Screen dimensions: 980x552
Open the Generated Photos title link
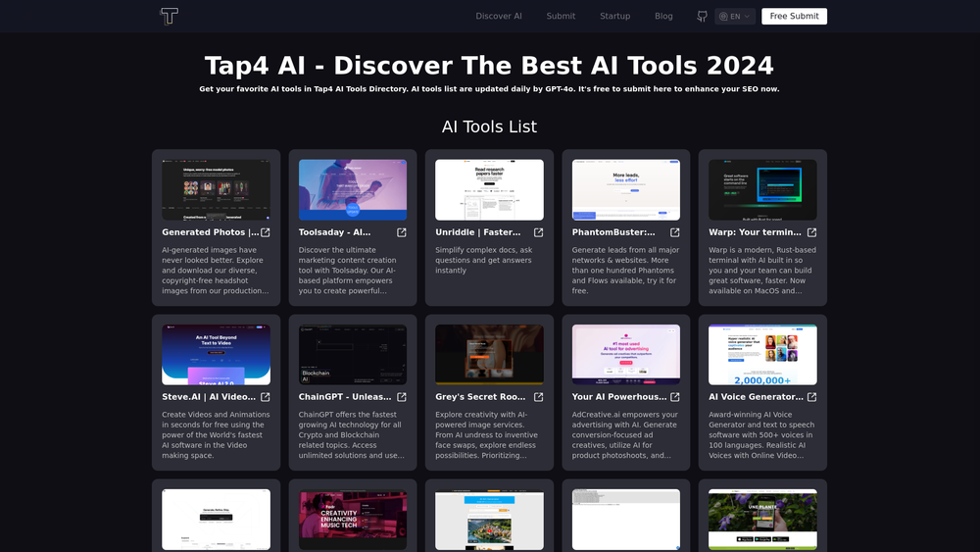click(210, 232)
